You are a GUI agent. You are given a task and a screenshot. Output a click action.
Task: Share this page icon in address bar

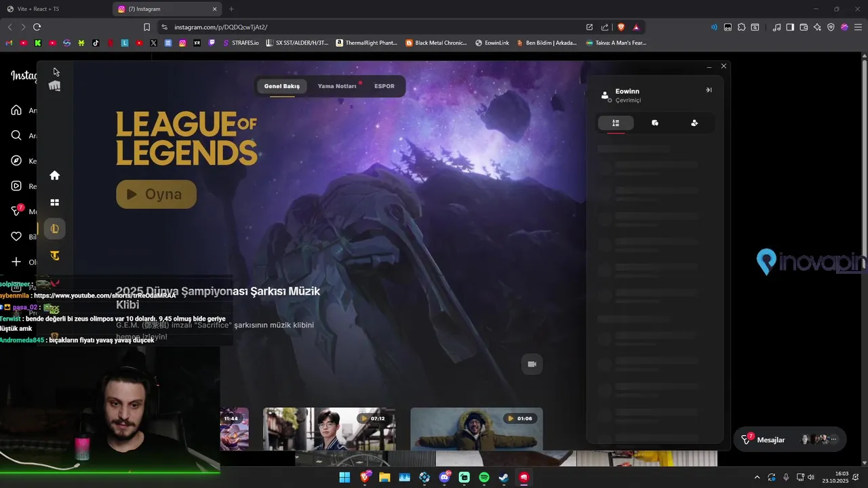click(605, 27)
